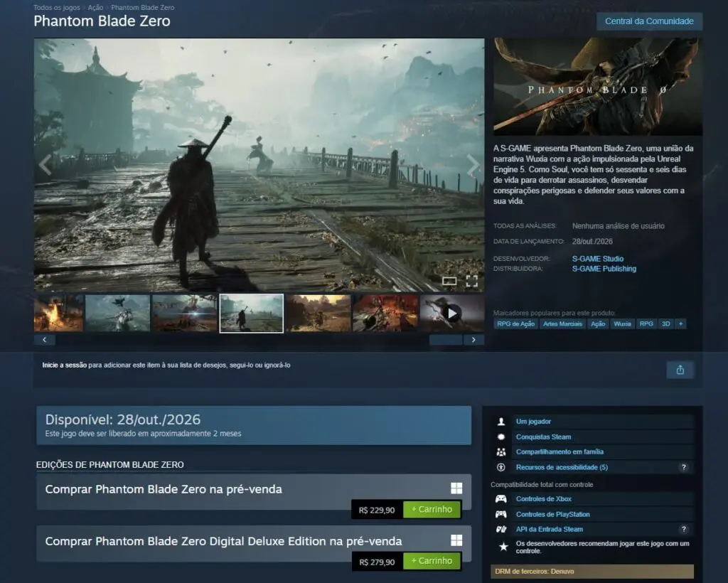
Task: Click Inicie a sessão link
Action: pos(65,365)
